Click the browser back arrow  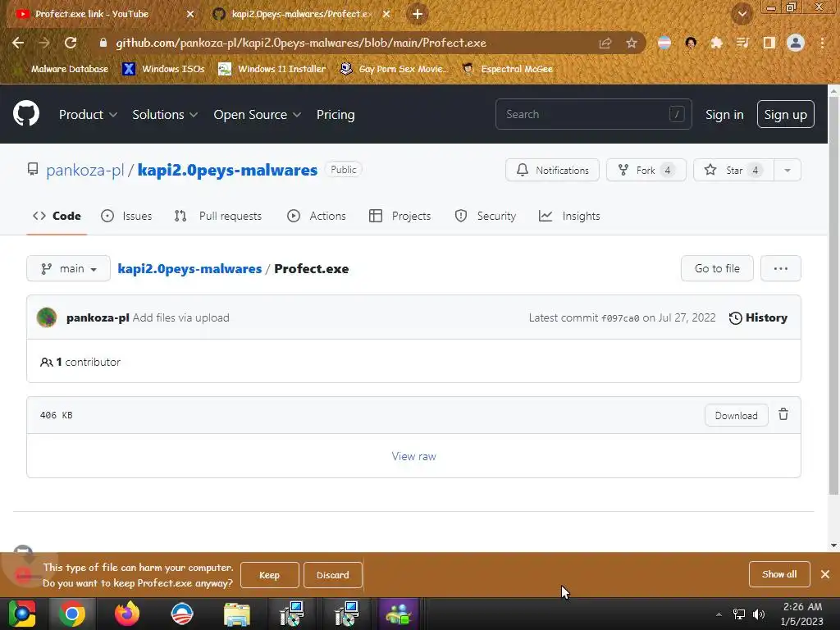[18, 43]
